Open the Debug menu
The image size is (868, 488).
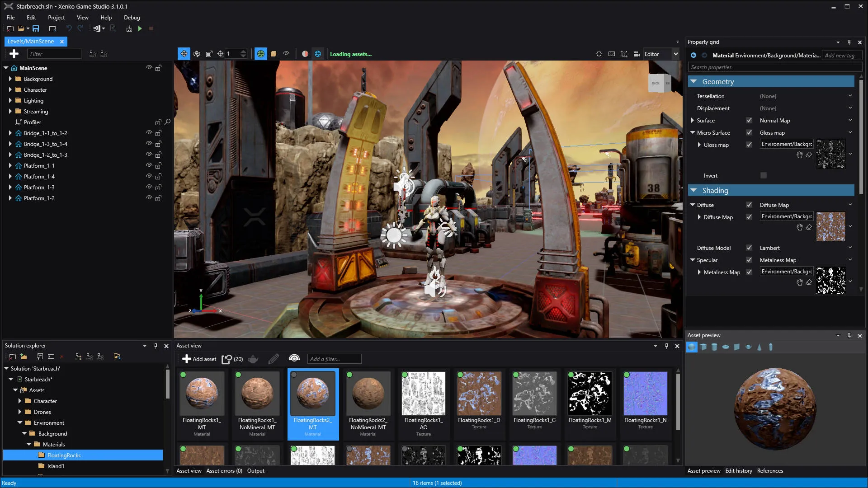(x=131, y=17)
